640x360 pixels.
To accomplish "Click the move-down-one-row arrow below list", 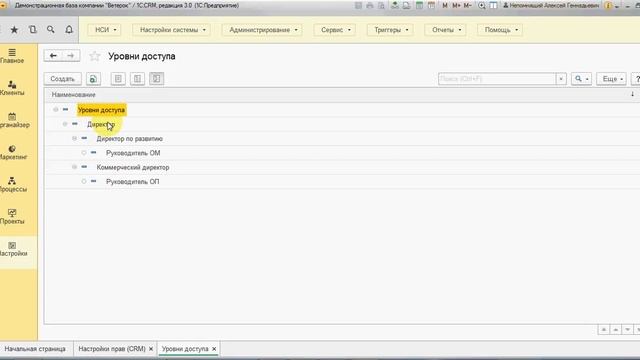I will [627, 329].
